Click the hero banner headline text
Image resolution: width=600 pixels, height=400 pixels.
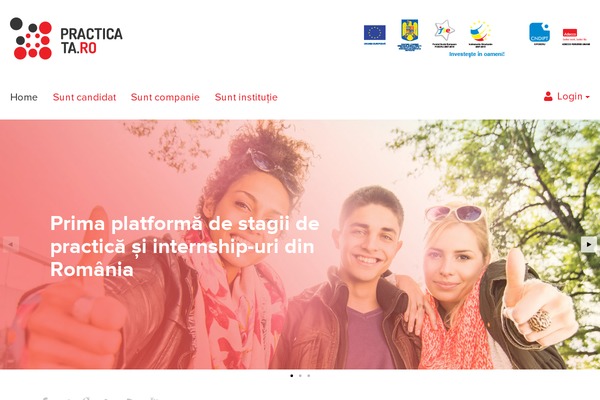point(184,246)
